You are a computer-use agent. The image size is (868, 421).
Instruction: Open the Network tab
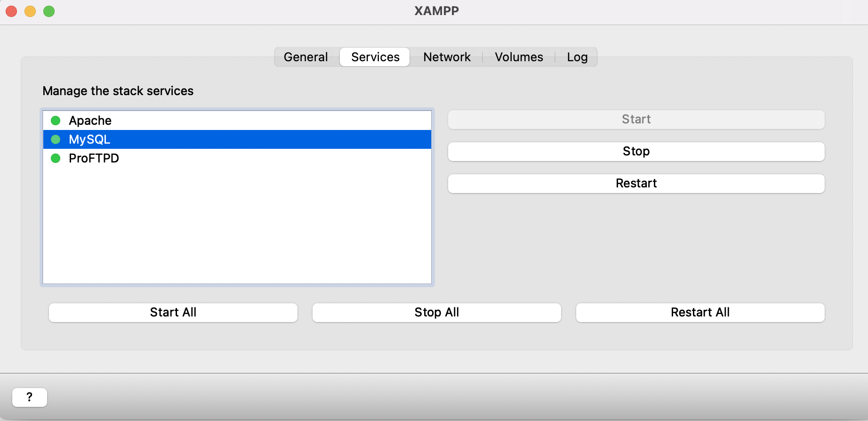pos(447,57)
